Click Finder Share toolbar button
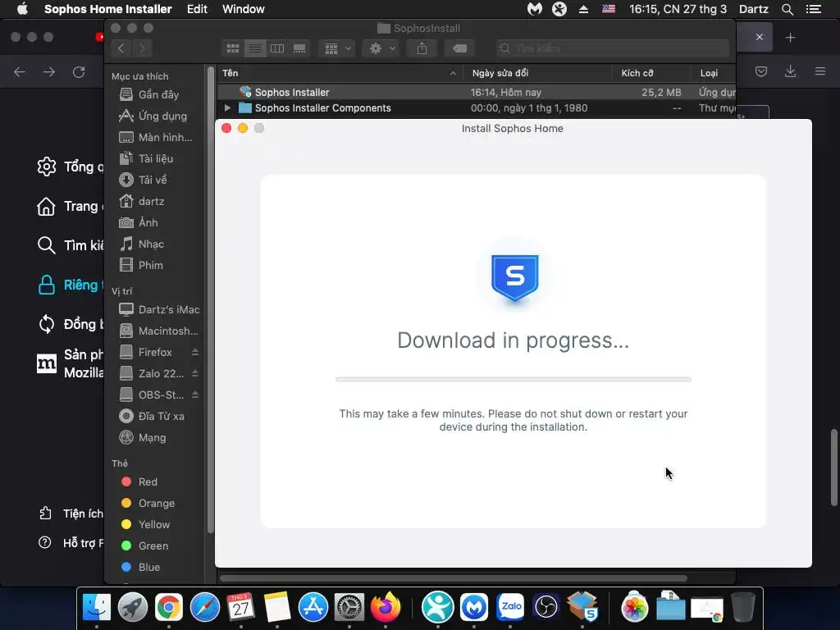The width and height of the screenshot is (840, 630). 422,48
